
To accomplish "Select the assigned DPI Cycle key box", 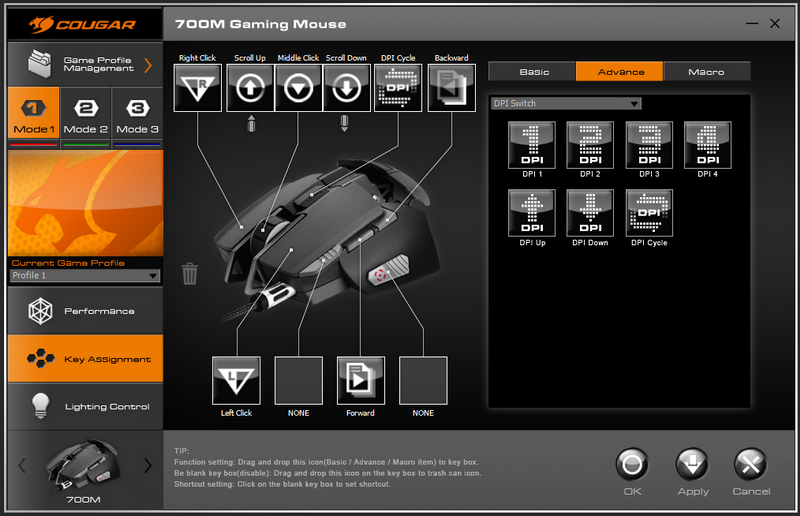I will [x=398, y=88].
